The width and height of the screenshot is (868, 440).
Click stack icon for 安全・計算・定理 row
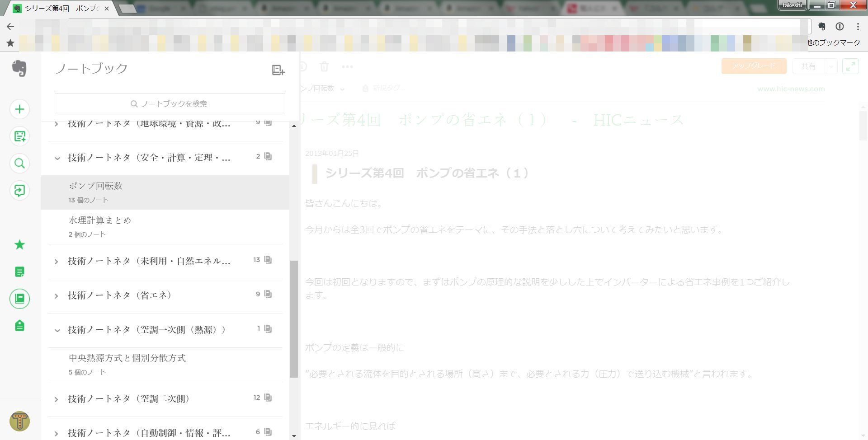(x=268, y=156)
